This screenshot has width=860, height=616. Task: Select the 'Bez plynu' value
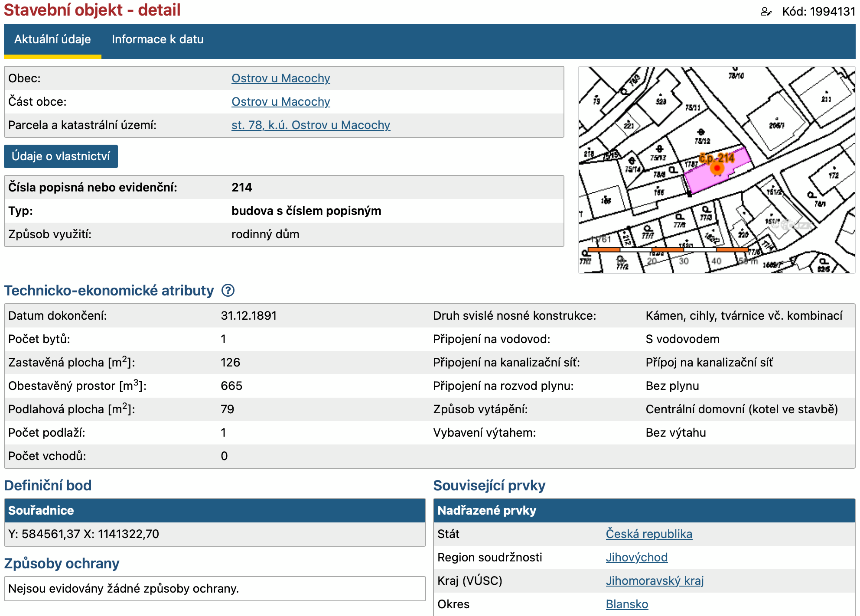[672, 386]
